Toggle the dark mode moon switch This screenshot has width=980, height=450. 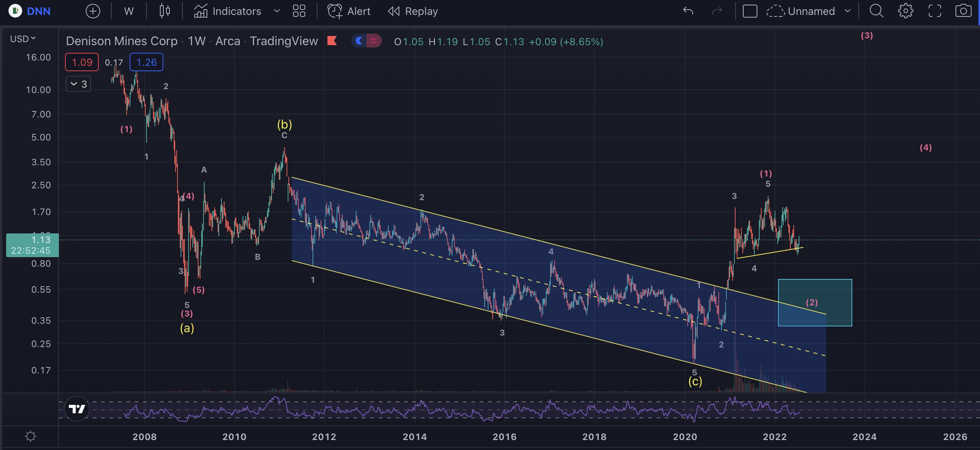point(359,41)
